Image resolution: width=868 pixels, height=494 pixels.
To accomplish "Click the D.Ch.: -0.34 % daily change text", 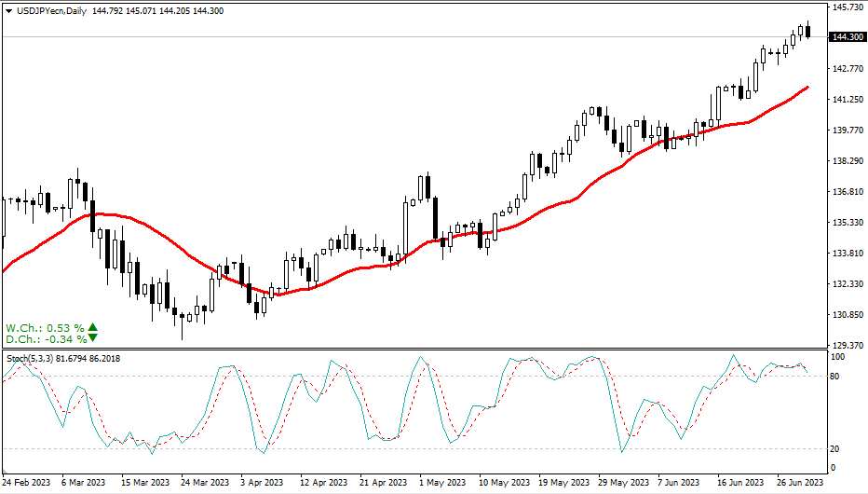I will pyautogui.click(x=45, y=338).
